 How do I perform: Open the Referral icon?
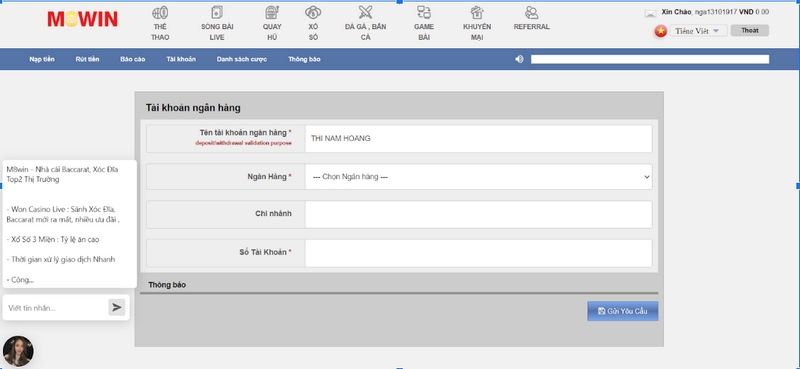click(x=531, y=12)
